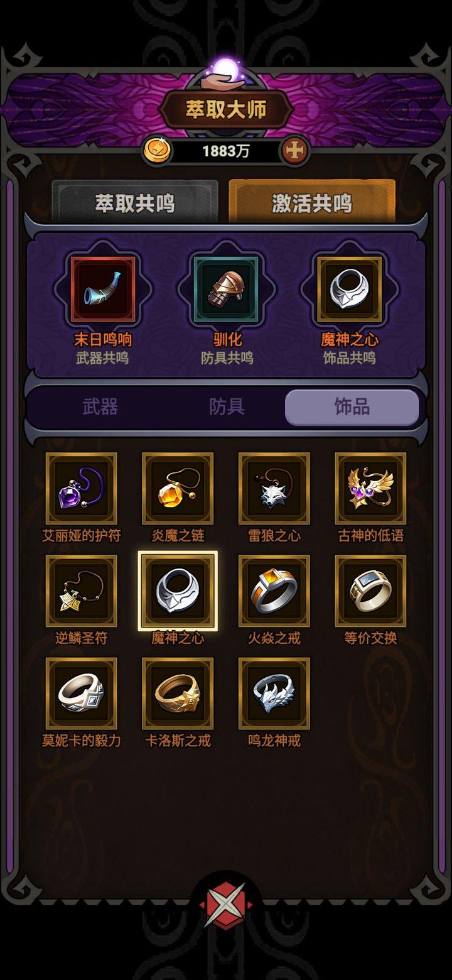Choose the 炎魔之链 amber necklace
This screenshot has height=980, width=452.
(178, 489)
